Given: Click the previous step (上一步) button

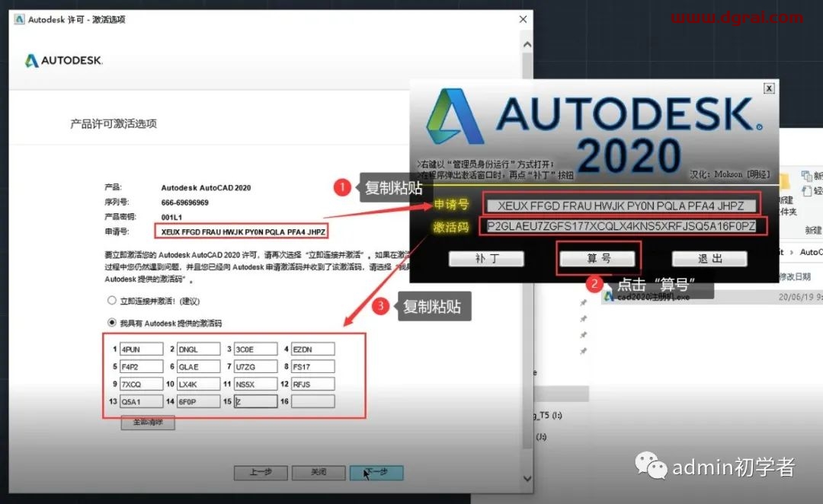Looking at the screenshot, I should pos(261,473).
